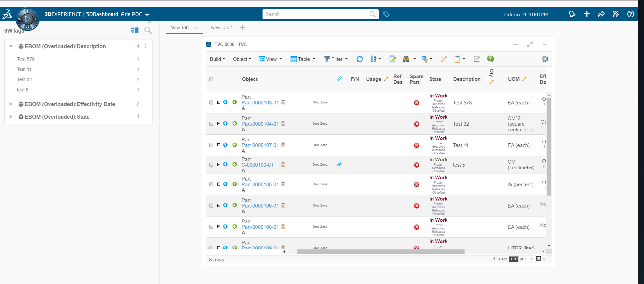Open the Part-0000104-01 link

point(260,124)
